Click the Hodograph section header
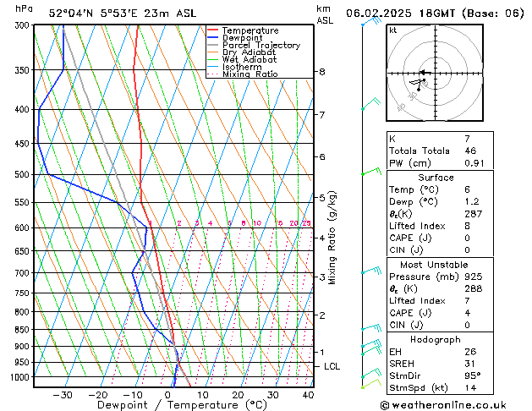This screenshot has width=532, height=411. click(x=436, y=339)
